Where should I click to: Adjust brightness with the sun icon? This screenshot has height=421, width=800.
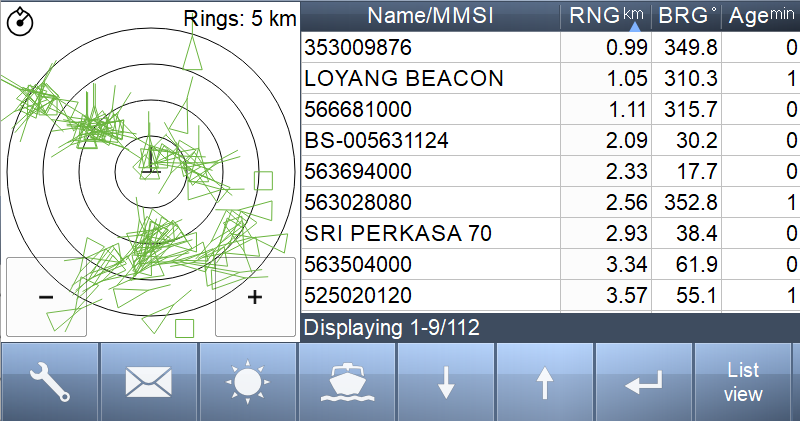247,382
